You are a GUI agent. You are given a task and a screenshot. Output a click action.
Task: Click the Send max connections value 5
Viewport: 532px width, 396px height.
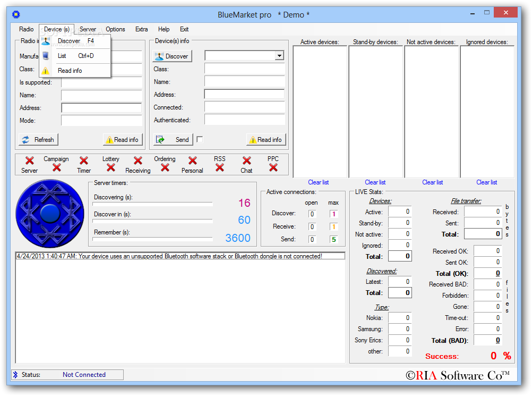(333, 240)
